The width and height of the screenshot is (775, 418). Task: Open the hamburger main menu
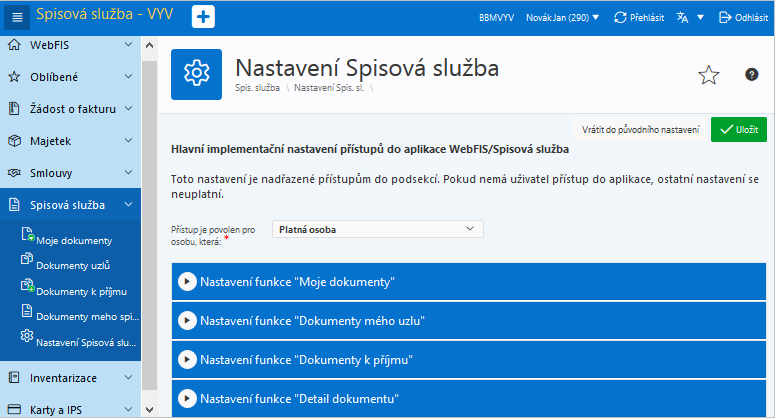(18, 17)
